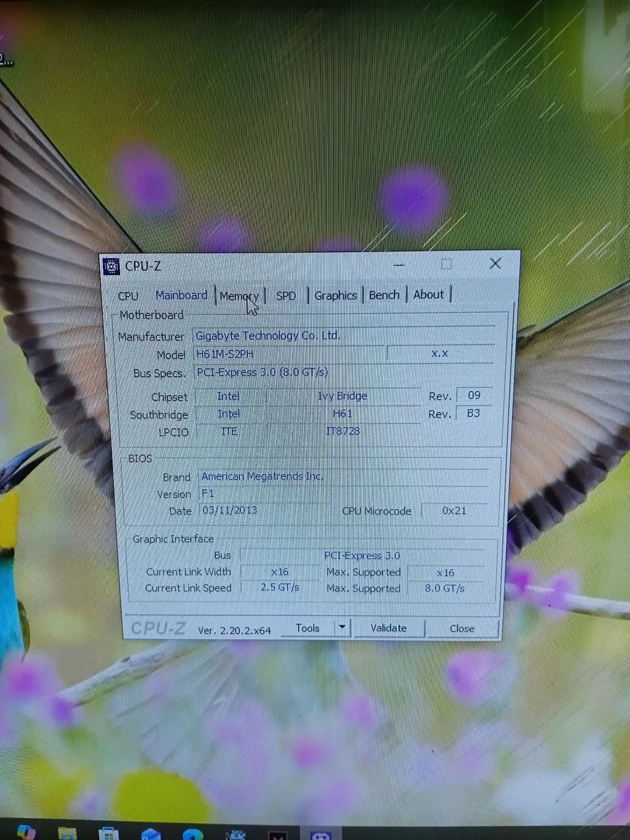Click the Current Link Width x16 value
Screen dimensions: 630x840
pyautogui.click(x=280, y=572)
